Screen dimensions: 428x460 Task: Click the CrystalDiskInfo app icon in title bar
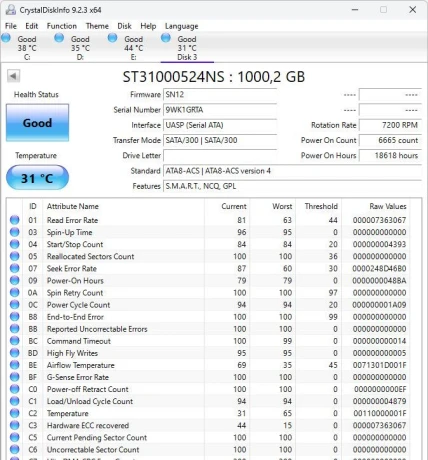10,10
